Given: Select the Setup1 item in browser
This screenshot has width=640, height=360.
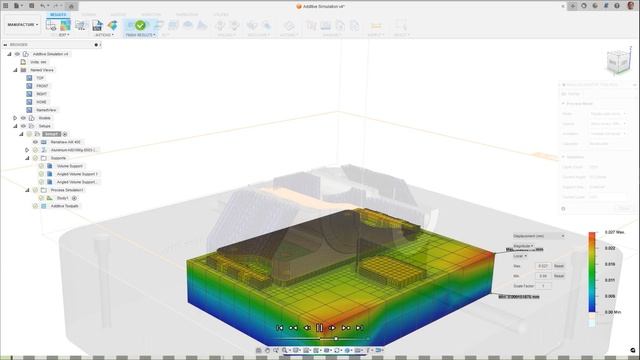Looking at the screenshot, I should [x=51, y=134].
